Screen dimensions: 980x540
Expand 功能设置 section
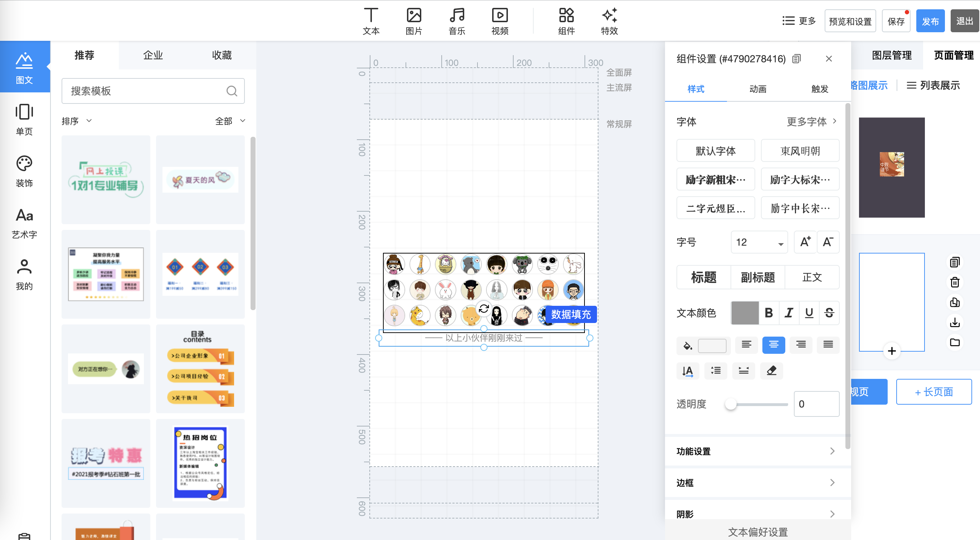pyautogui.click(x=757, y=451)
